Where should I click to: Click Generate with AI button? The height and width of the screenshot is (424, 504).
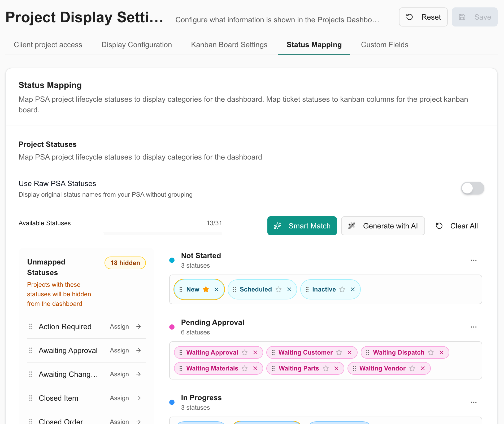(x=383, y=226)
